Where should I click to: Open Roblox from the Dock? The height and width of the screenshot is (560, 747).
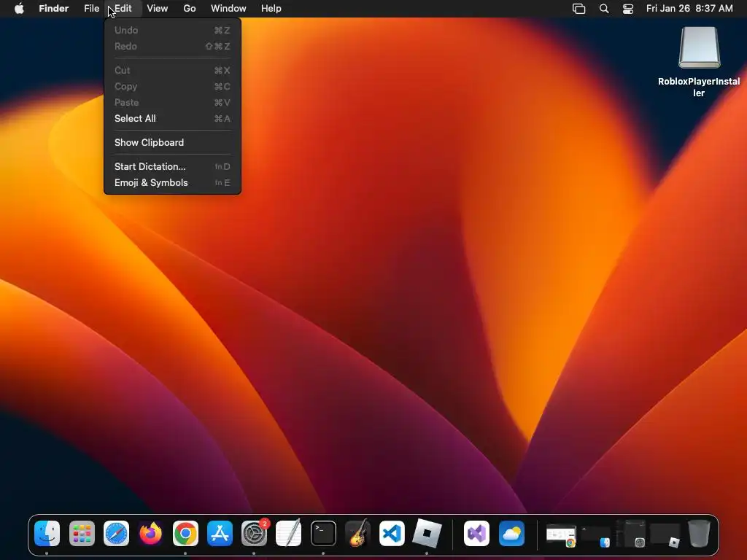[427, 533]
